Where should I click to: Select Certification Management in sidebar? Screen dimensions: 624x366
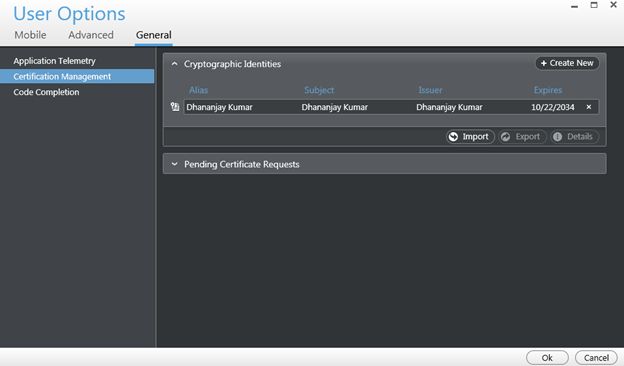click(77, 76)
